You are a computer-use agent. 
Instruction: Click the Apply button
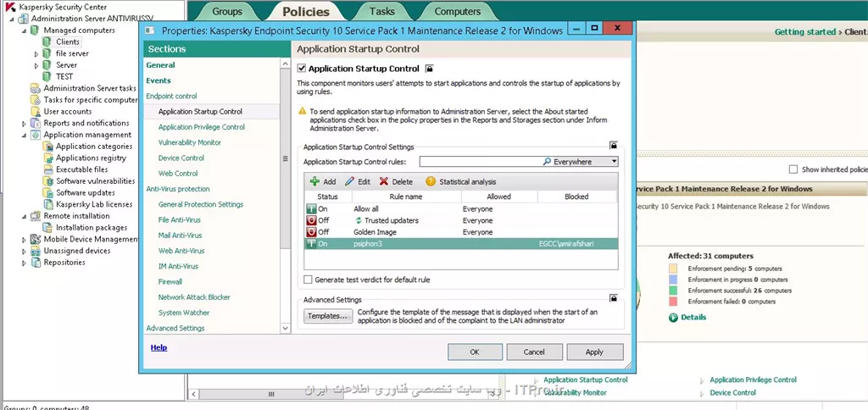point(595,352)
